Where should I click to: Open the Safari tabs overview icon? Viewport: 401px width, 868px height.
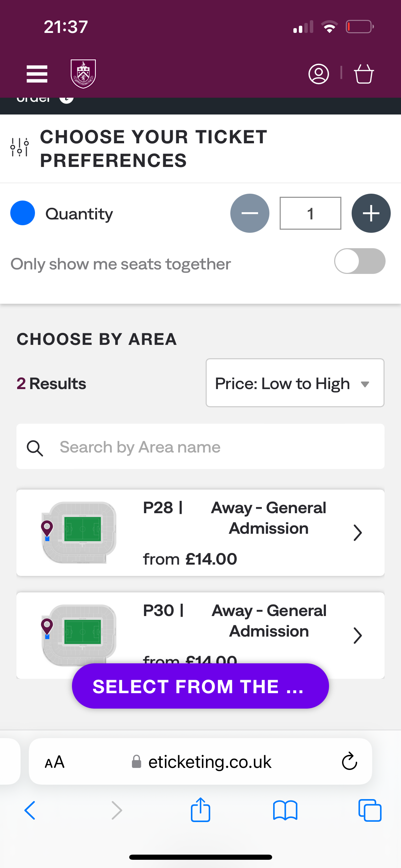click(370, 810)
